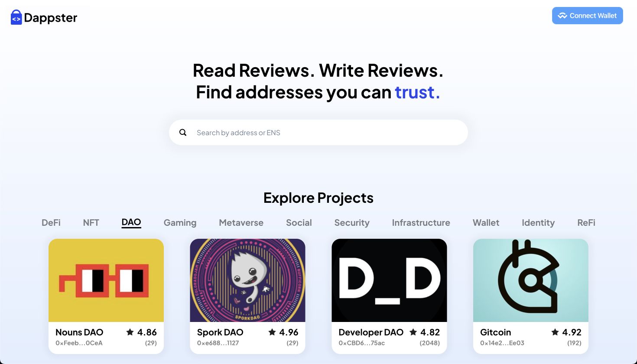The width and height of the screenshot is (637, 364).
Task: Click the star icon on Nouns DAO card
Action: (130, 332)
